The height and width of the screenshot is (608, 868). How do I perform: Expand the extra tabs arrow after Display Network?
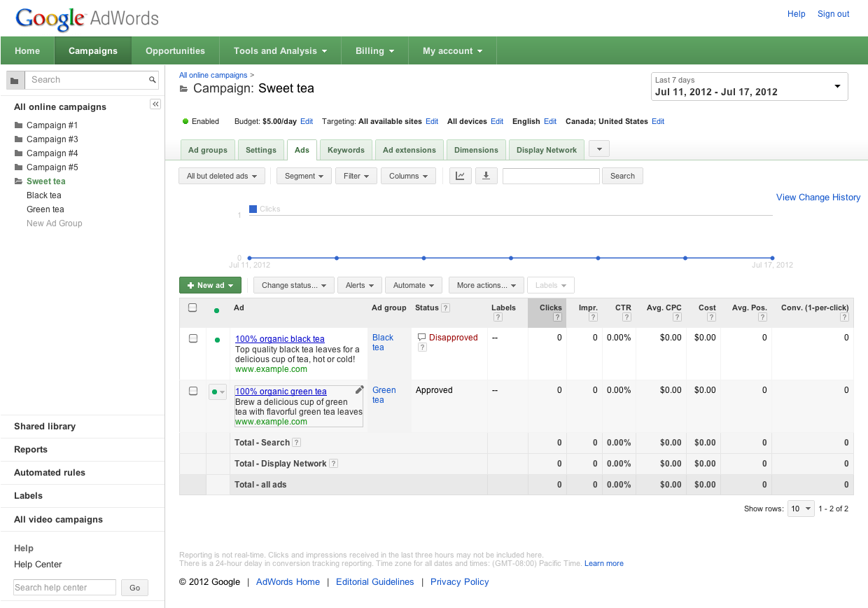[x=599, y=148]
